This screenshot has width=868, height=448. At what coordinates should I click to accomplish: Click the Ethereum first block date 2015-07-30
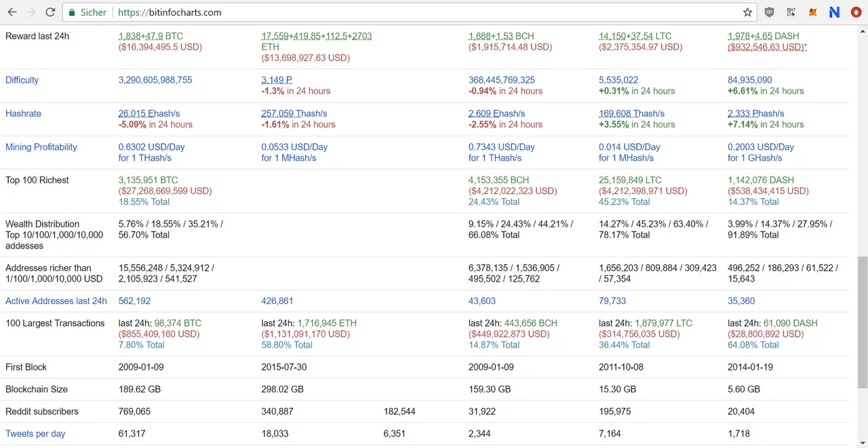[x=284, y=367]
